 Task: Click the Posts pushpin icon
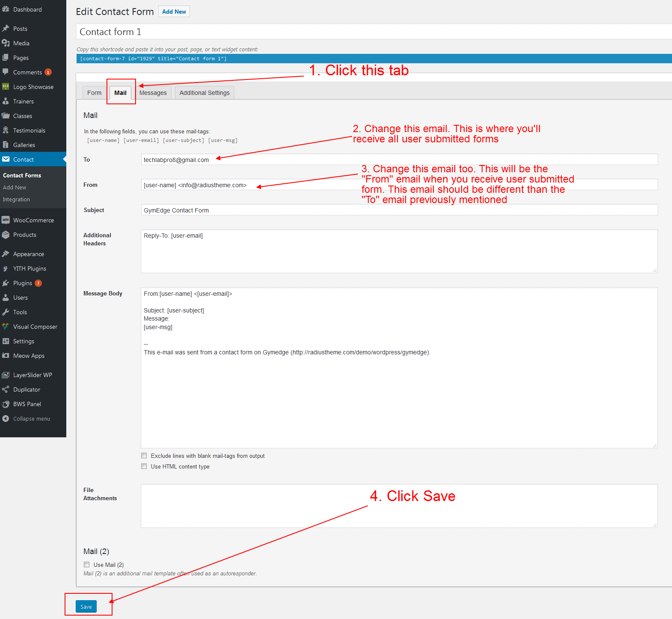click(6, 29)
